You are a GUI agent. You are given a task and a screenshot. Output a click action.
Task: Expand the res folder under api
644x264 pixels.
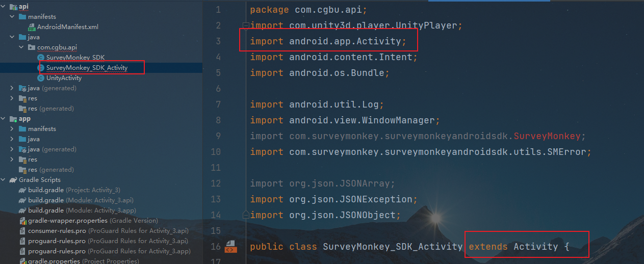point(13,98)
